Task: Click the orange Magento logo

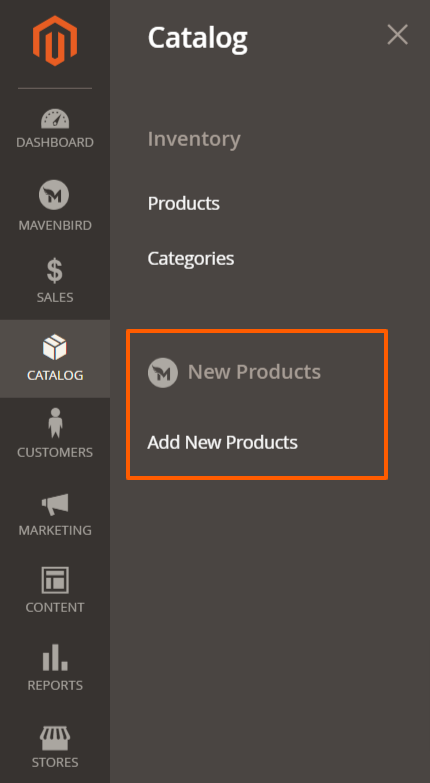Action: [55, 40]
